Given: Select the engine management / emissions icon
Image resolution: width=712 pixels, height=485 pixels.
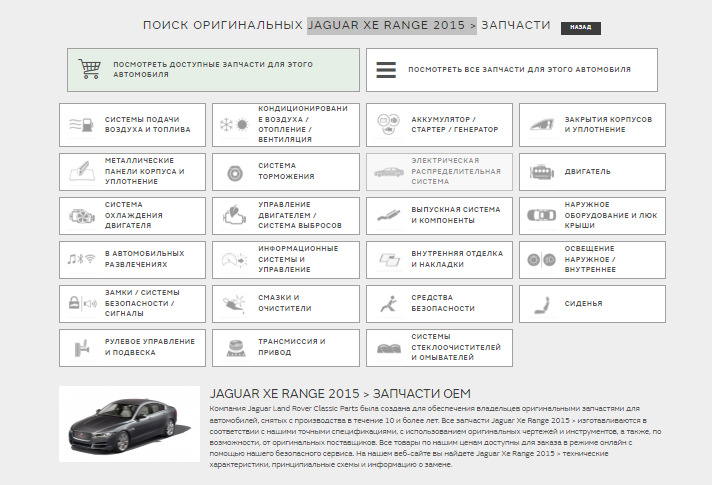Looking at the screenshot, I should click(234, 215).
